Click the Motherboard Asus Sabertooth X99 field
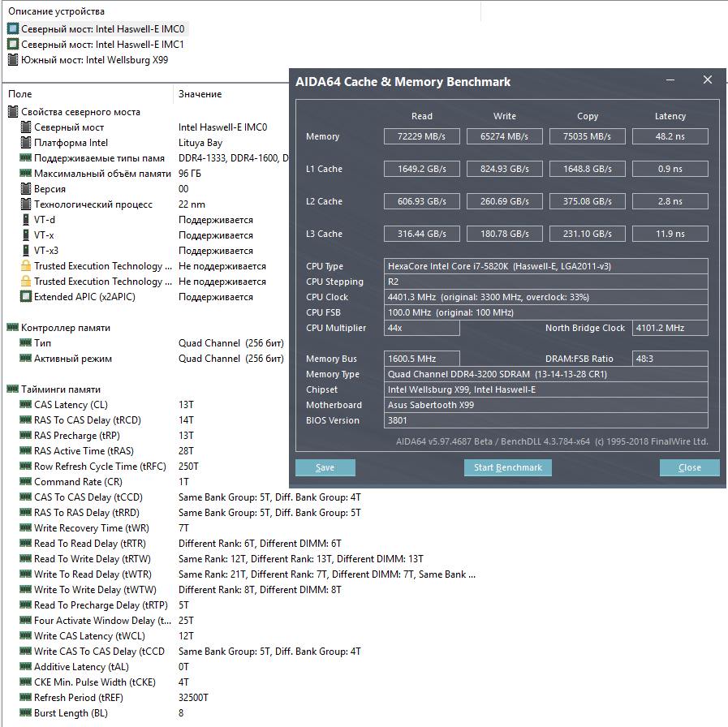728x727 pixels. 546,405
